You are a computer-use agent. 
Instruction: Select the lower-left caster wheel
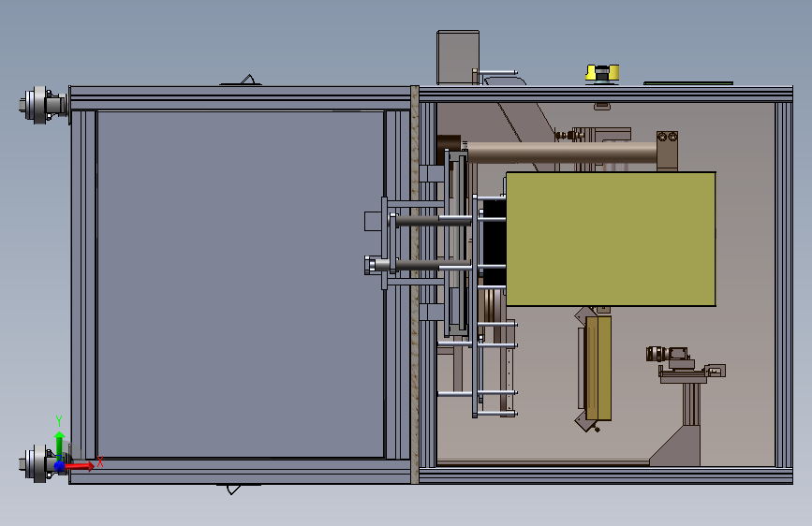(x=43, y=463)
